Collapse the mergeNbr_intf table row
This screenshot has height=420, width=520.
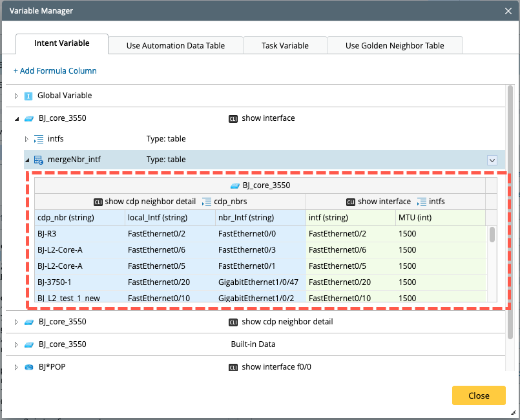coord(27,160)
